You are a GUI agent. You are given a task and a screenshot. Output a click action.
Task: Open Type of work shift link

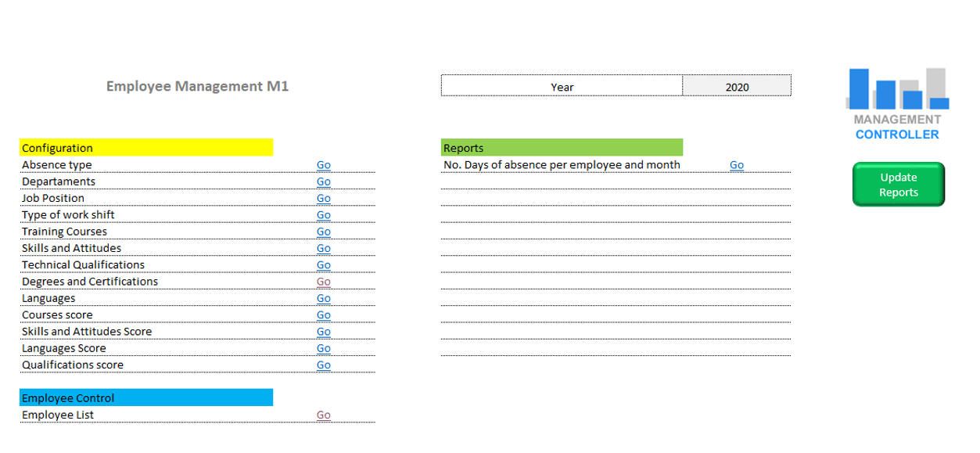[x=323, y=215]
